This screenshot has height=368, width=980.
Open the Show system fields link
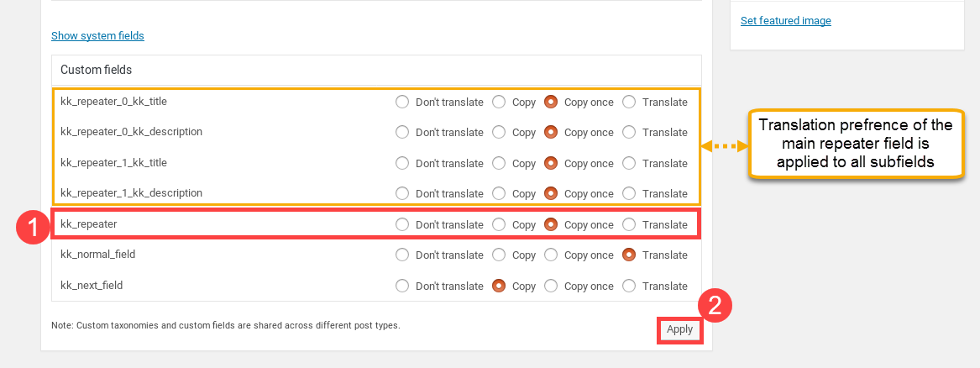click(x=97, y=35)
